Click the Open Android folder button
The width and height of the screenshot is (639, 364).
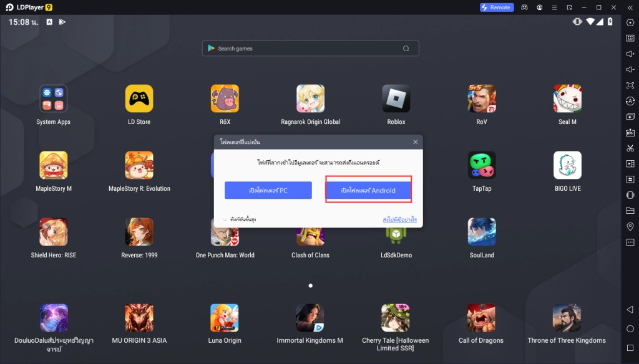pyautogui.click(x=368, y=190)
